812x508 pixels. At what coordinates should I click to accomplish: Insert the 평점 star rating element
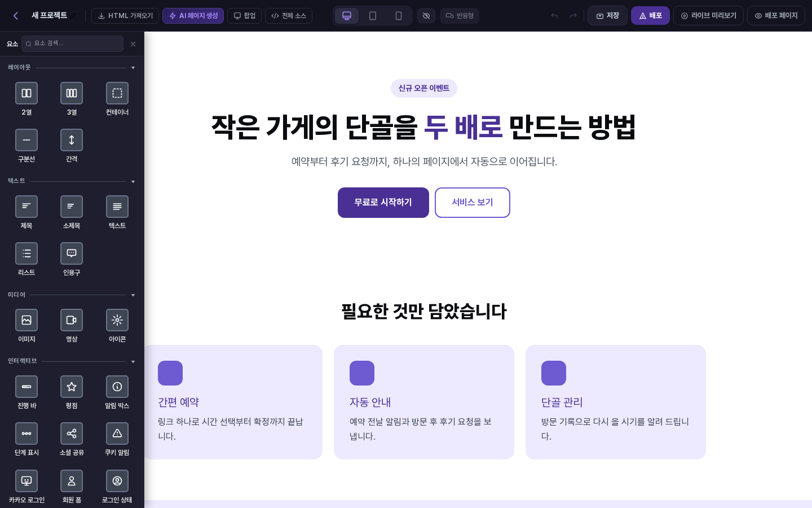coord(72,392)
